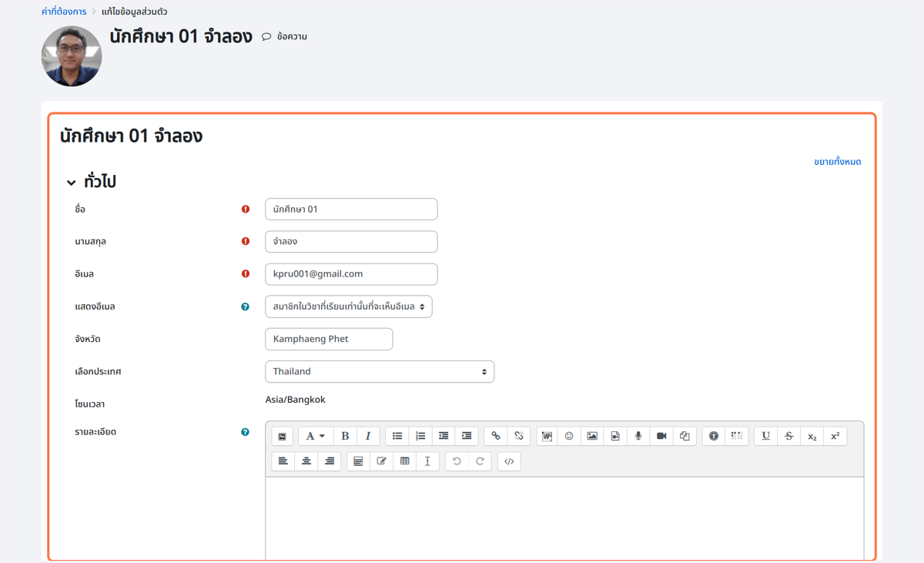Click inside the description editor text area
Viewport: 924px width, 563px height.
pos(564,518)
